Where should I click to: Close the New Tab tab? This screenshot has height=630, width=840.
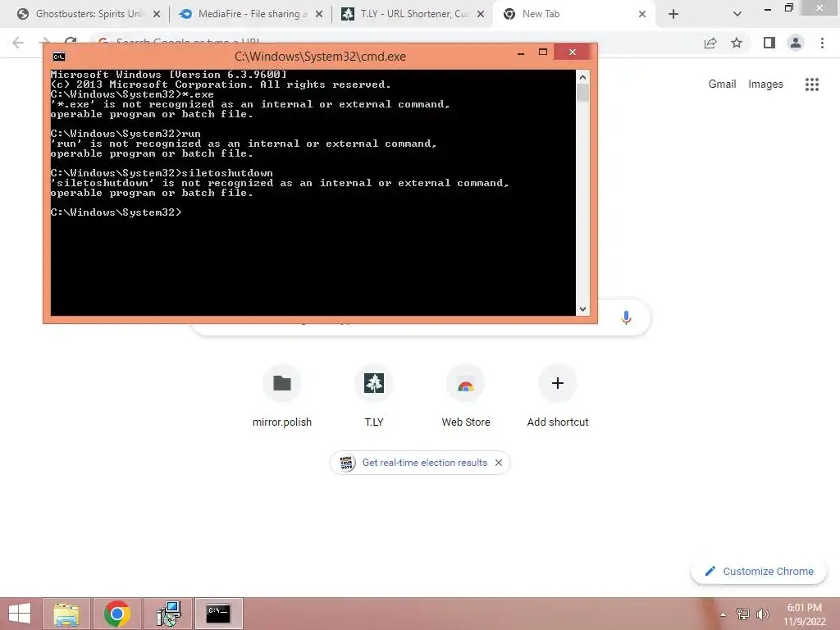click(642, 15)
